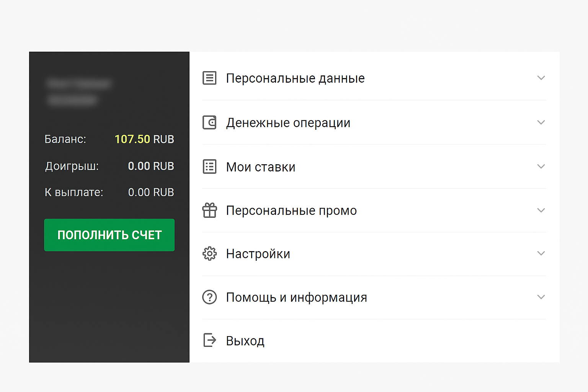Select the Выход menu label
The image size is (588, 392).
245,341
